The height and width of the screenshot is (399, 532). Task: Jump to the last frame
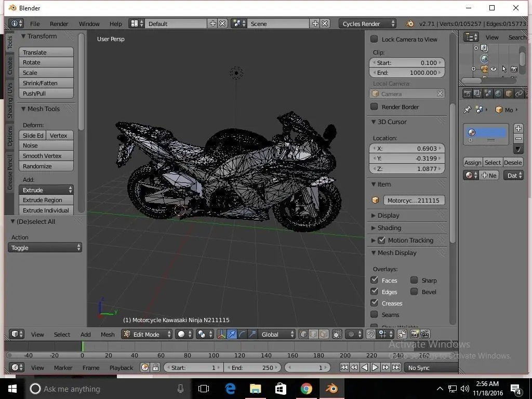click(x=396, y=367)
